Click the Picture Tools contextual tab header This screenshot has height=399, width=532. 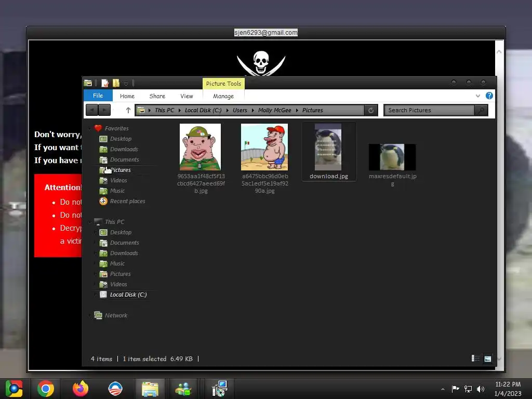point(223,84)
